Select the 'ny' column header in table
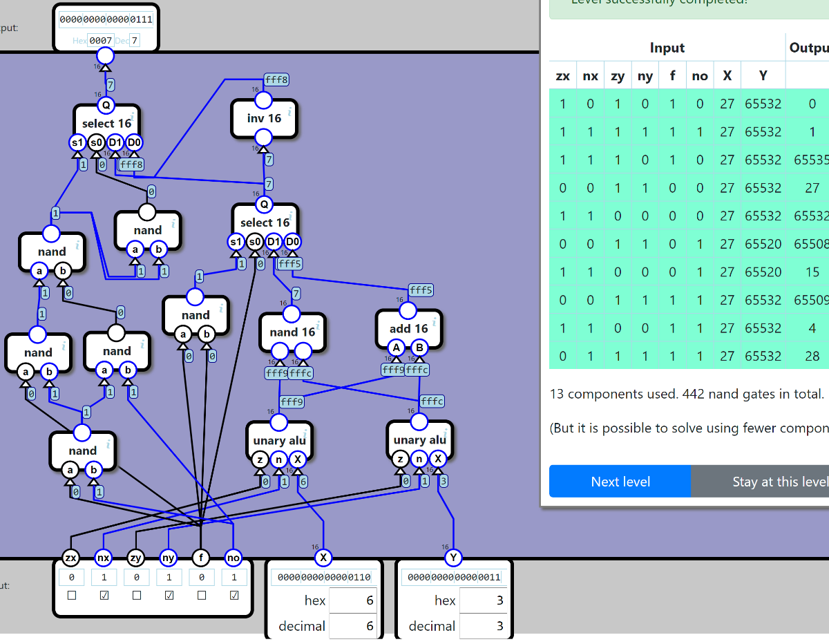The image size is (829, 644). click(x=645, y=76)
